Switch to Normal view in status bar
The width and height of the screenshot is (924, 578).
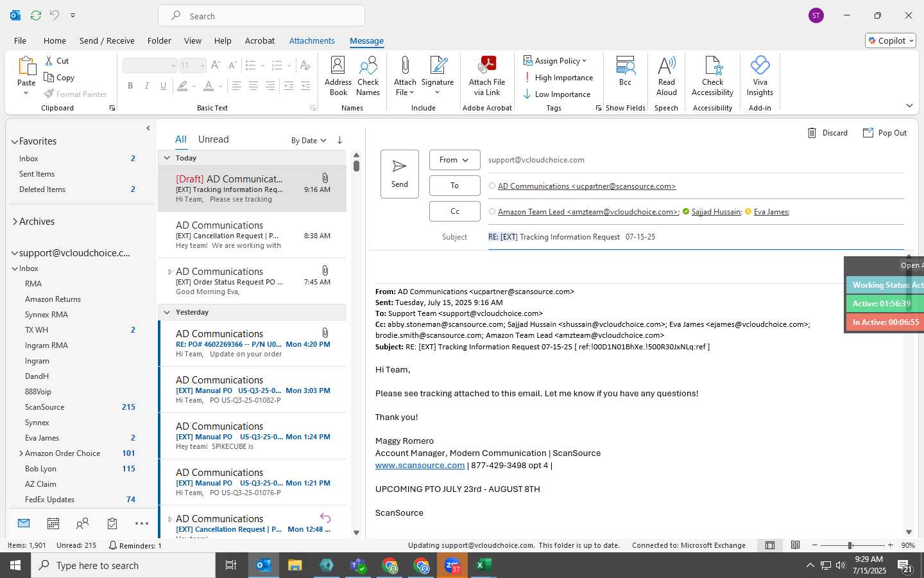click(770, 545)
